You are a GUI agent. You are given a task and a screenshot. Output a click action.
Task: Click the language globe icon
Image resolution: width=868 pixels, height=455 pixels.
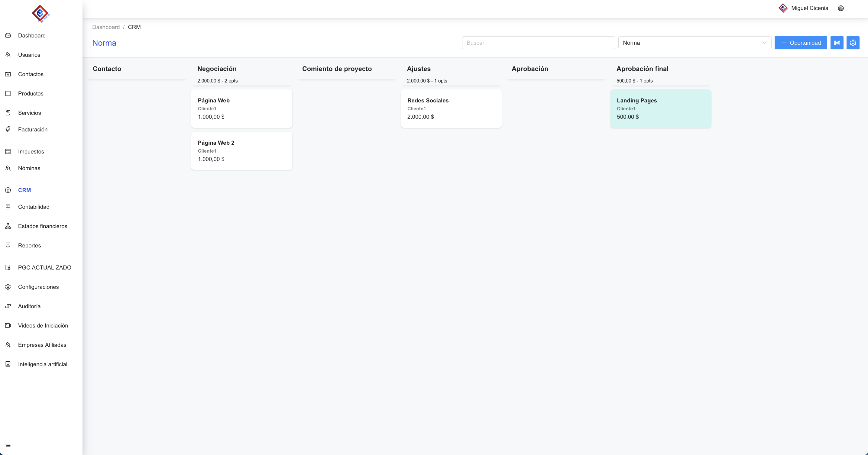tap(841, 8)
